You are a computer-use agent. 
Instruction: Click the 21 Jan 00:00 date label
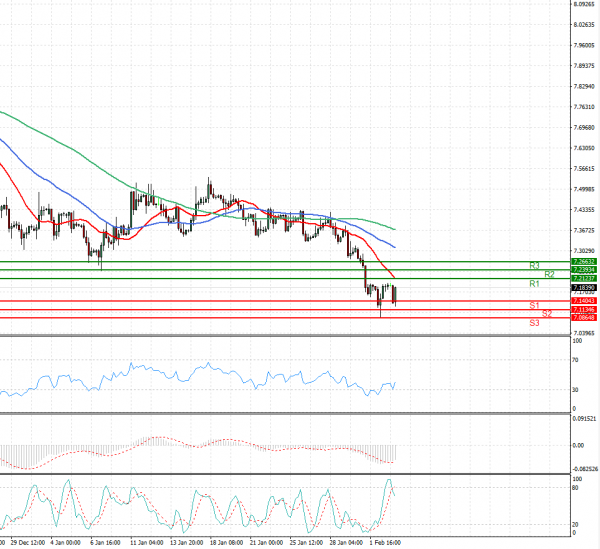266,542
